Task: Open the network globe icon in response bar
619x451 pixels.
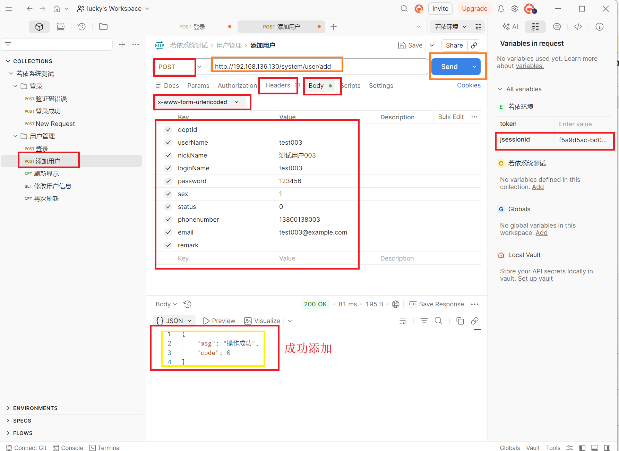Action: pos(396,304)
